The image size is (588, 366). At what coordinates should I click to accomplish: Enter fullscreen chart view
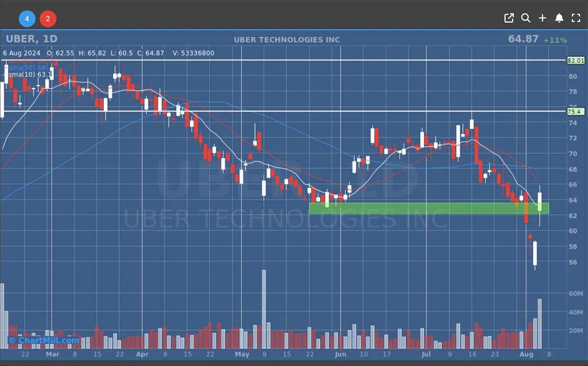click(x=576, y=18)
